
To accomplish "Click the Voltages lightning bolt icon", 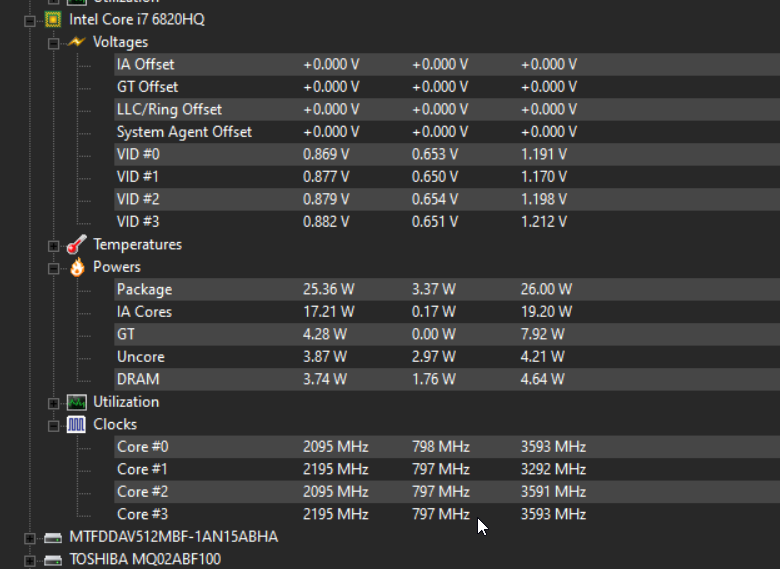I will pos(77,42).
